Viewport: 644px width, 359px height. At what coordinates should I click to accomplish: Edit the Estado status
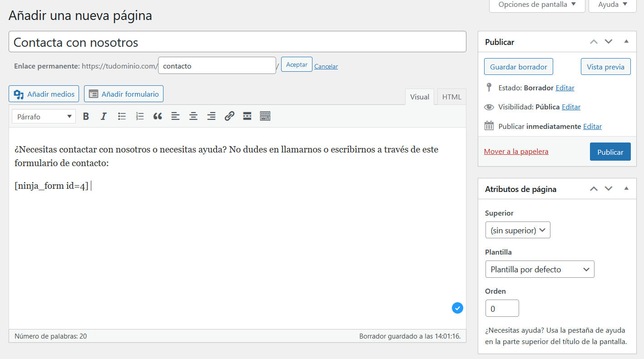click(565, 88)
